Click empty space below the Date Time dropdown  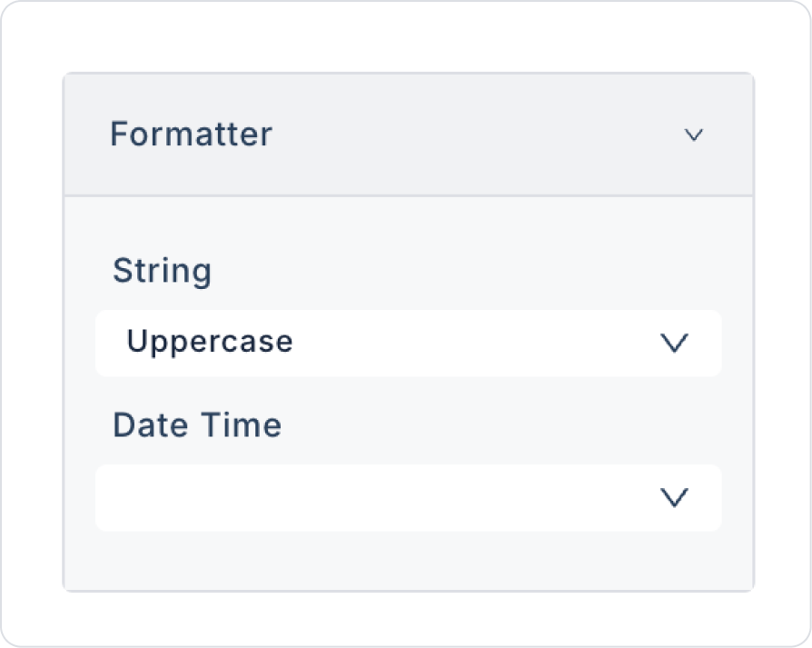tap(408, 561)
